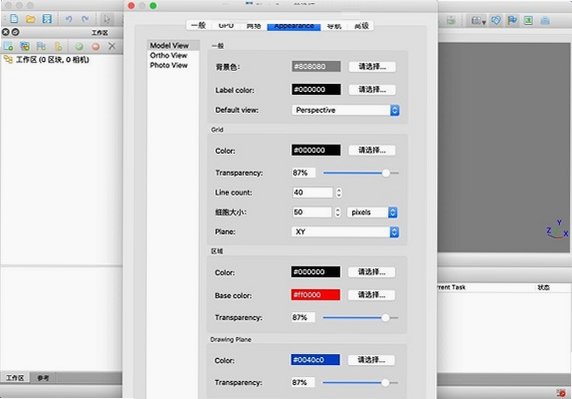Click the Drawing Plane Transparency slider
The image size is (572, 399).
pos(360,383)
